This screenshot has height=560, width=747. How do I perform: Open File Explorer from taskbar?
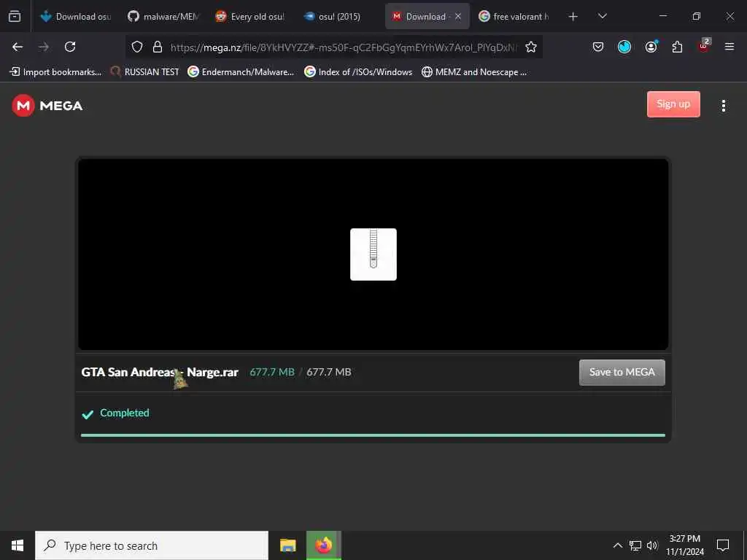coord(287,545)
